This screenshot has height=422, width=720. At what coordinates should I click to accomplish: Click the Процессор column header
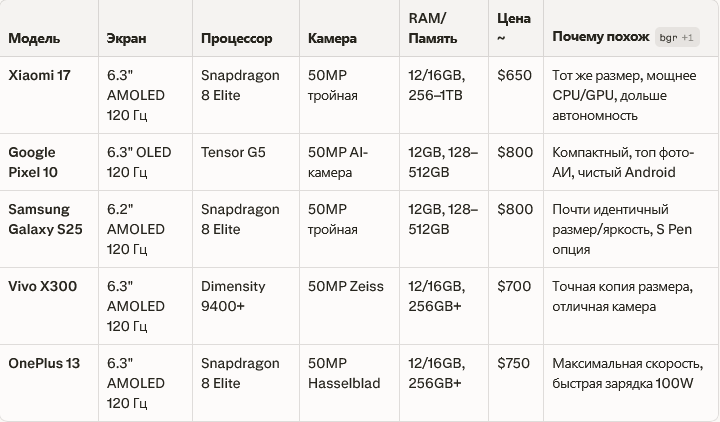click(x=236, y=38)
